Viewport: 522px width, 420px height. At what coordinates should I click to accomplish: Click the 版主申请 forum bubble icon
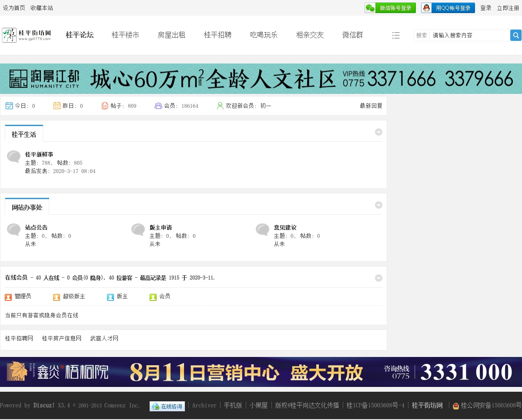click(138, 230)
